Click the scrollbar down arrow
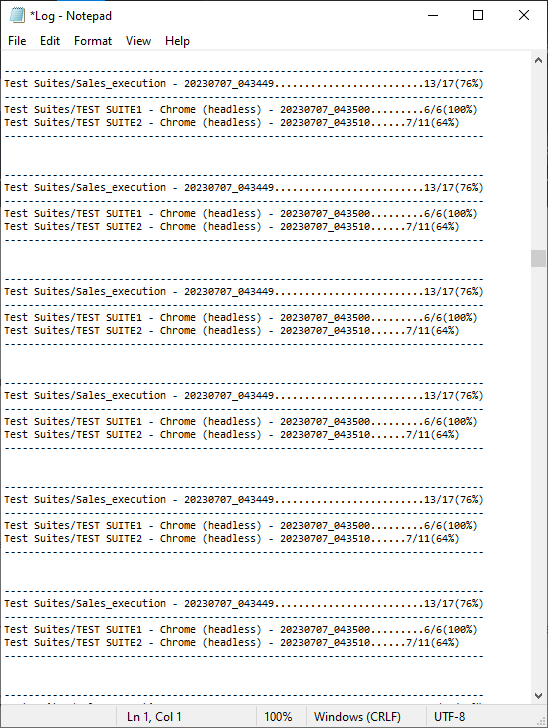548x728 pixels. [538, 696]
